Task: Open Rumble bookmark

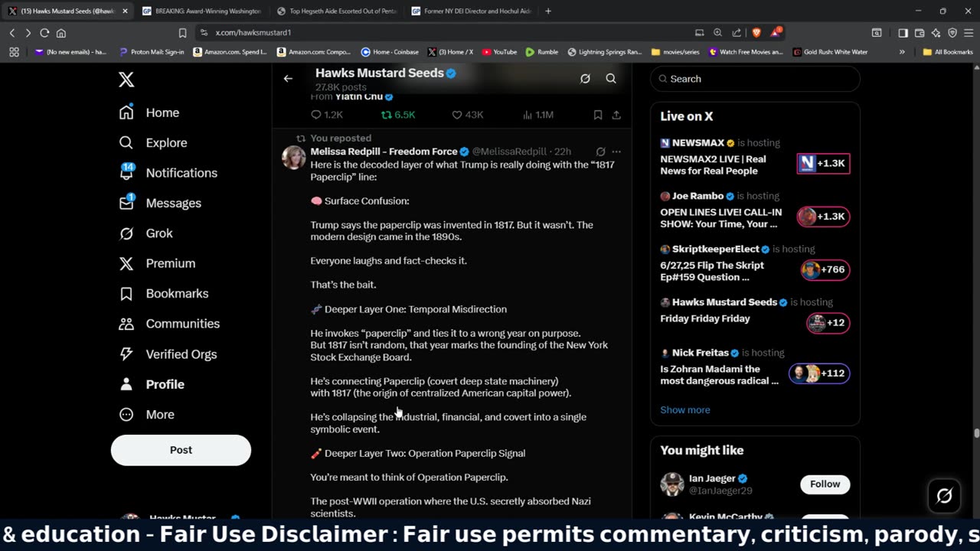Action: (x=542, y=52)
